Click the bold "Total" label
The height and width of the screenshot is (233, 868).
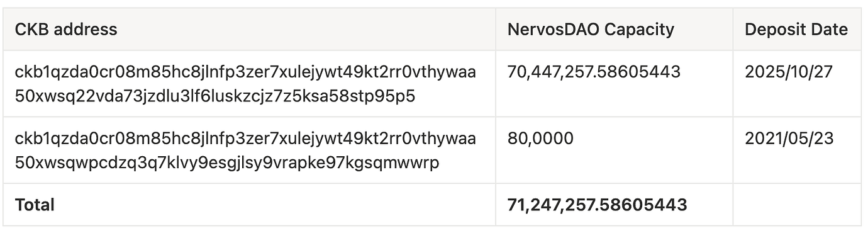(35, 205)
